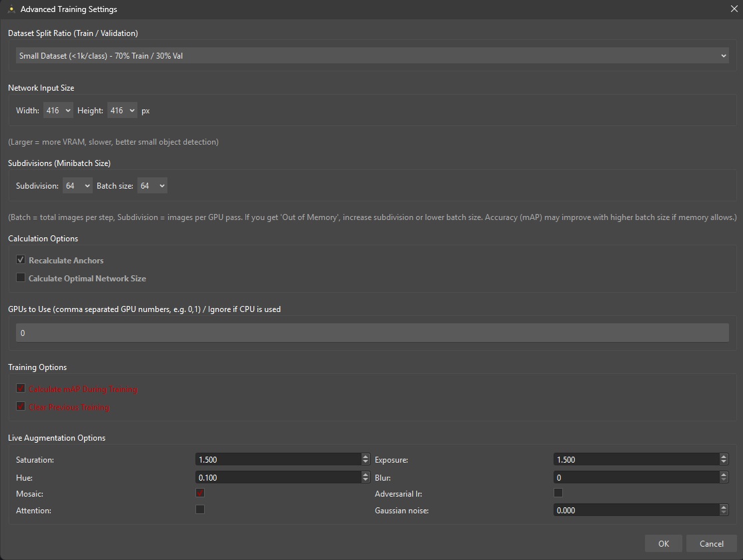Uncheck the Recalculate Anchors checkbox
The image size is (743, 560).
21,260
